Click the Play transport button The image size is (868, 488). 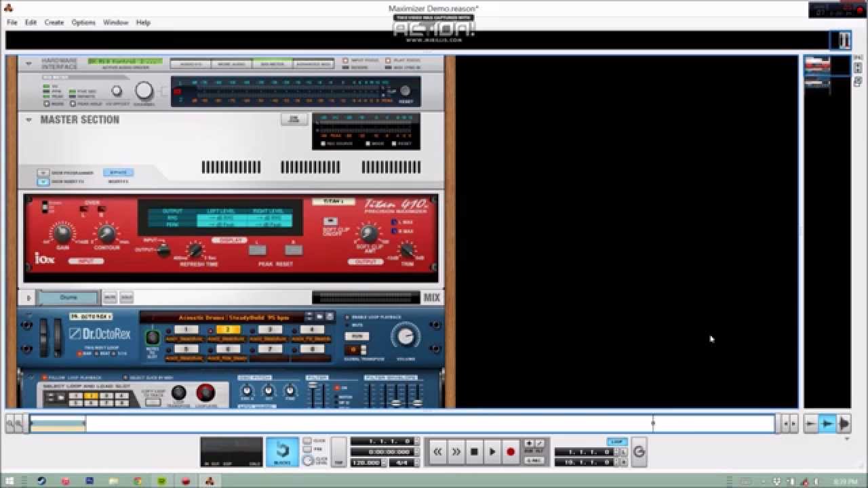(x=493, y=452)
